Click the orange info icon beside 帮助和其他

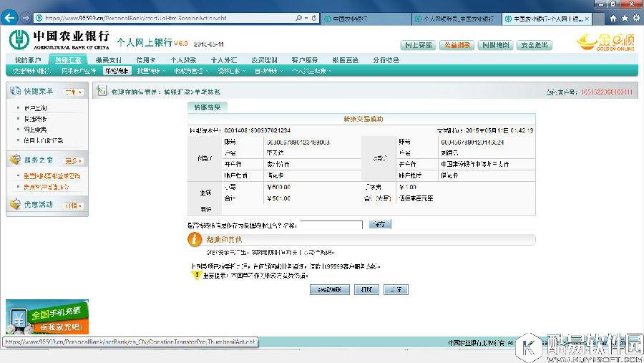click(195, 239)
